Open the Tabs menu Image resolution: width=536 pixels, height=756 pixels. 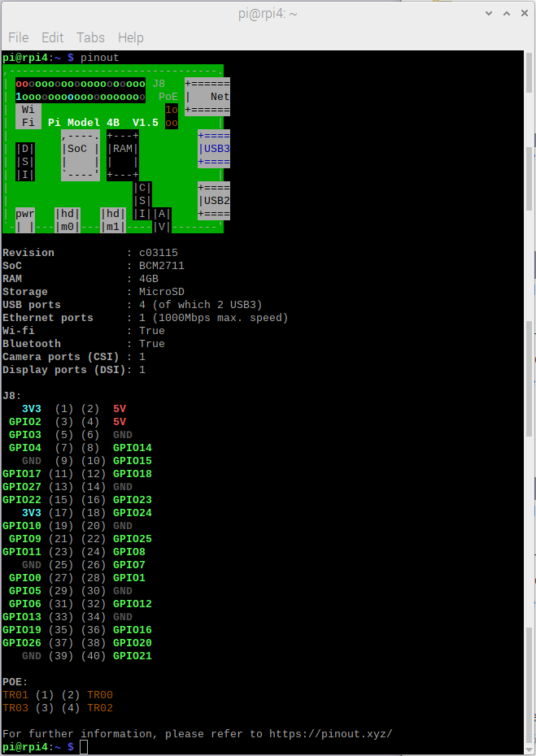(x=91, y=37)
